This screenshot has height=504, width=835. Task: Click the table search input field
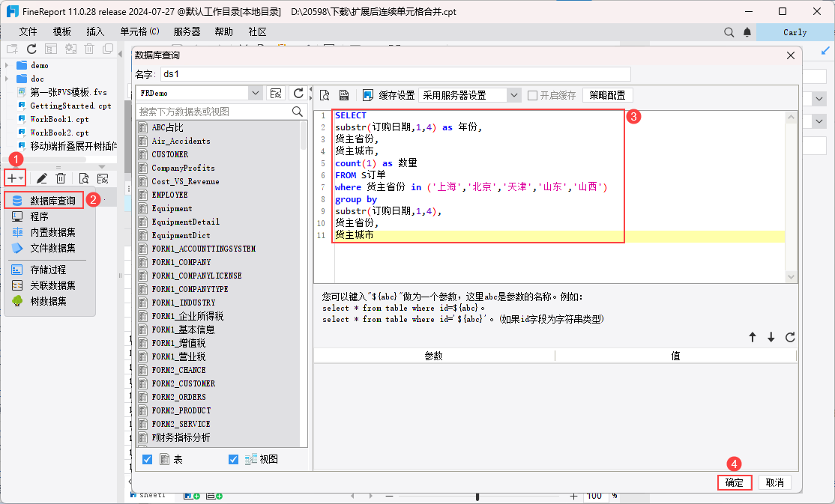click(214, 112)
